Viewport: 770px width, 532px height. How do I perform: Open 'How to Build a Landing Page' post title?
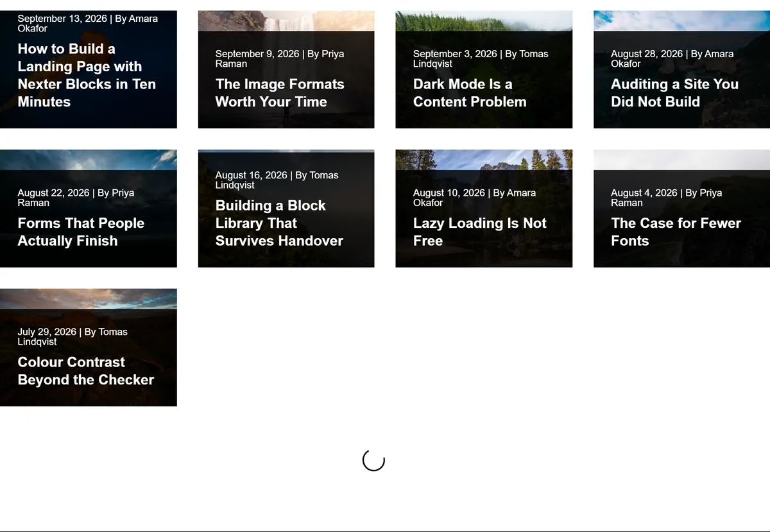[x=87, y=75]
